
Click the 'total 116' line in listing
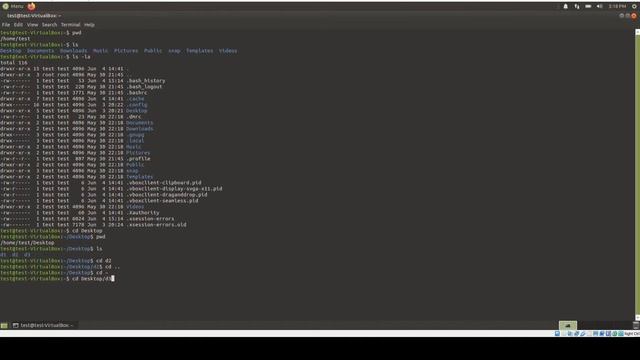tap(14, 62)
